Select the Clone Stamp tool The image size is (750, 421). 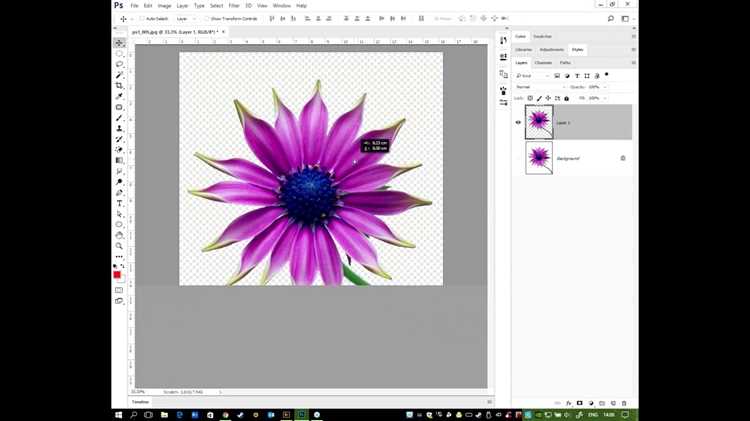[119, 128]
